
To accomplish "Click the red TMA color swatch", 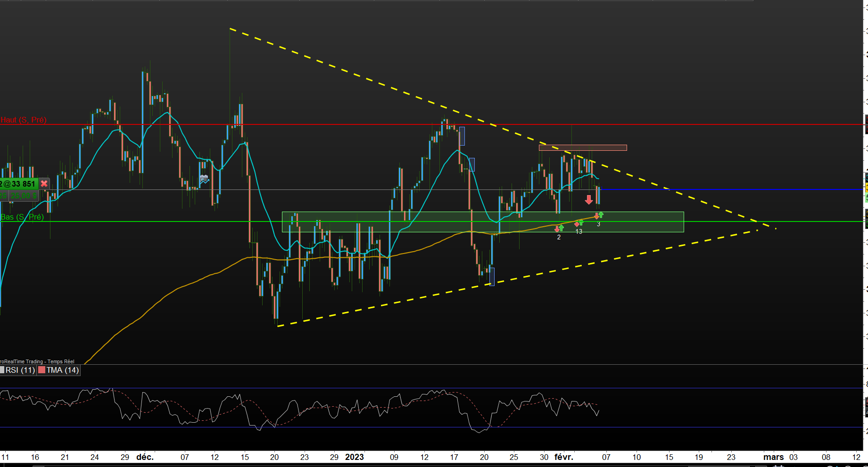I will click(42, 370).
